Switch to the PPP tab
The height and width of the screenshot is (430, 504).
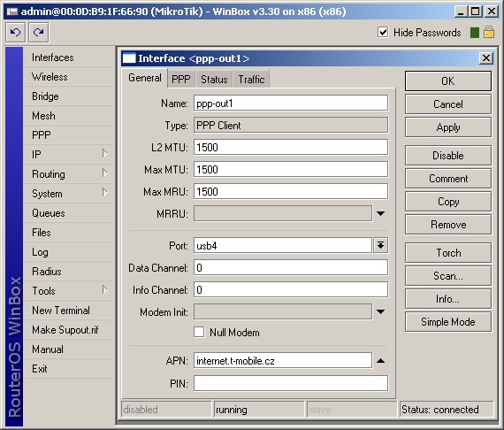pos(181,79)
